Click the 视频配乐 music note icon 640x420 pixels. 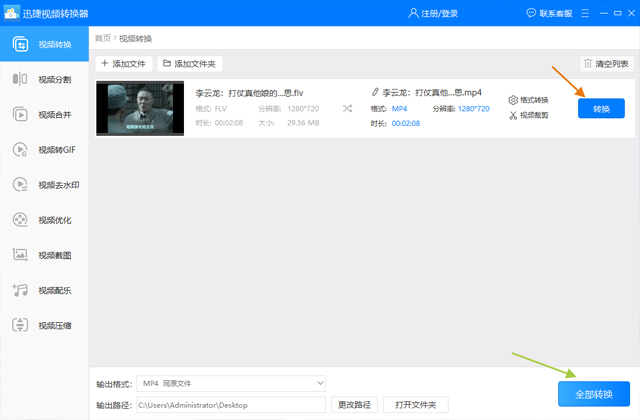pos(20,290)
